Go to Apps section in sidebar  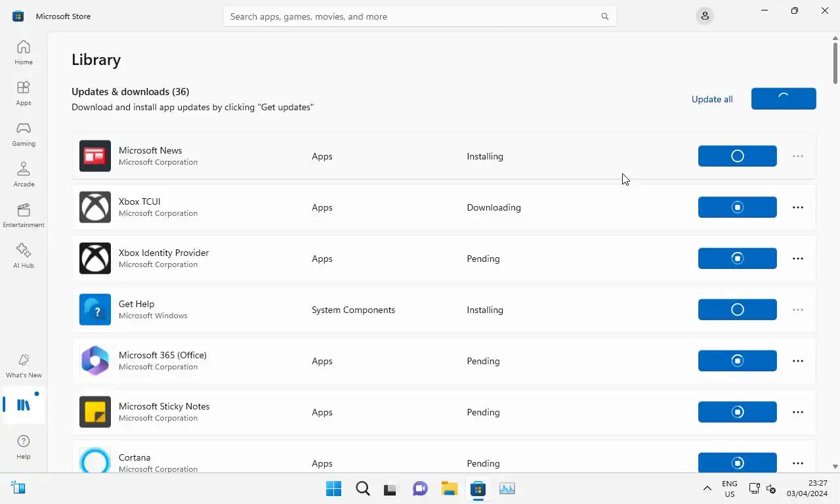(x=24, y=93)
